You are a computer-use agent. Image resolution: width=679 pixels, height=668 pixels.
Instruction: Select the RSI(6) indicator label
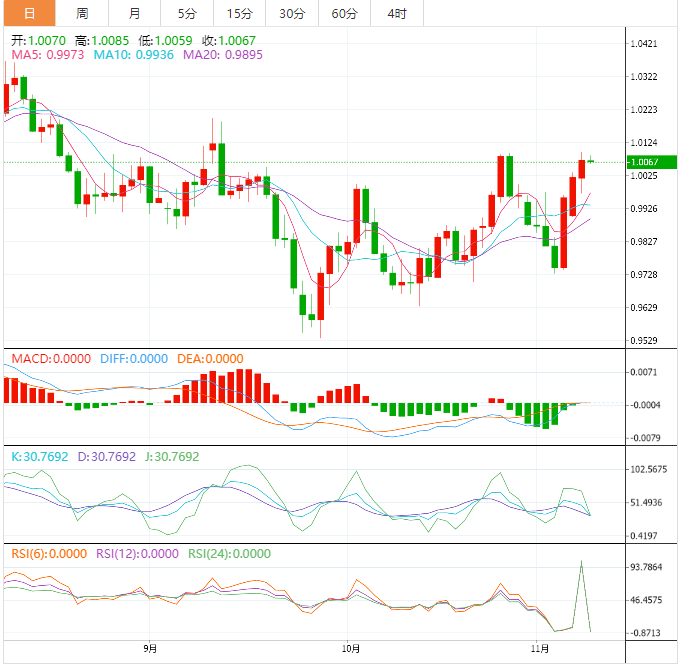pyautogui.click(x=48, y=553)
